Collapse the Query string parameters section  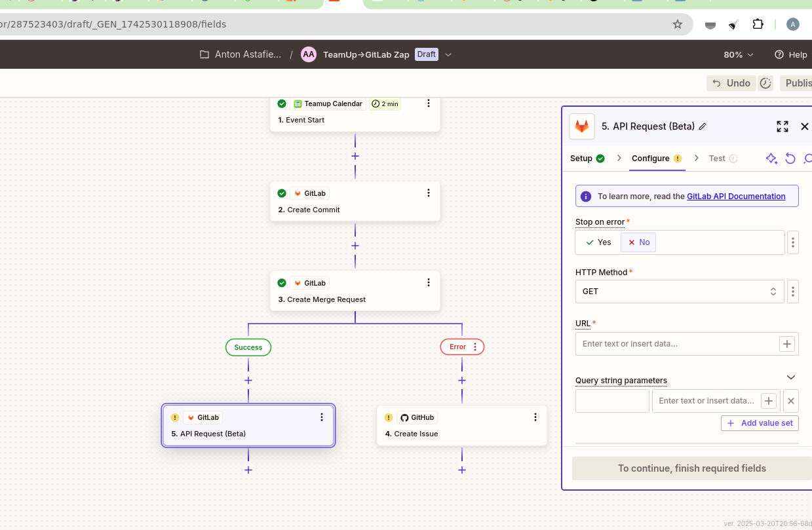point(791,377)
